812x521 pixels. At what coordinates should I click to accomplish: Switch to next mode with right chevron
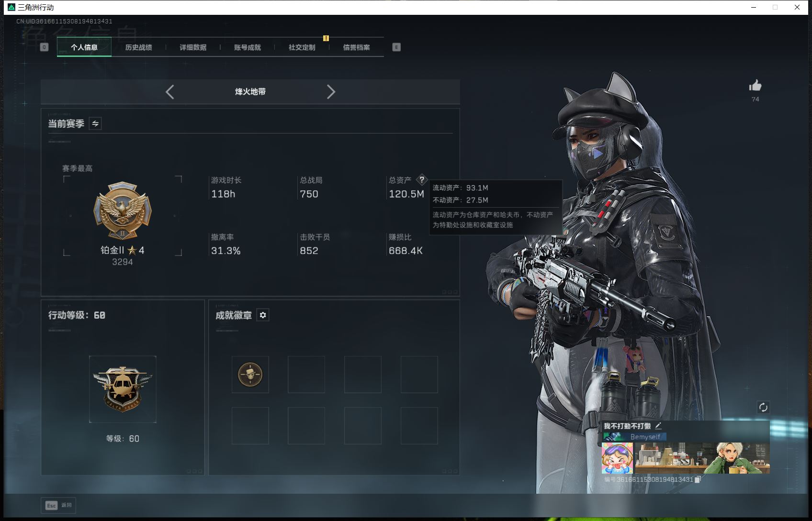click(331, 92)
